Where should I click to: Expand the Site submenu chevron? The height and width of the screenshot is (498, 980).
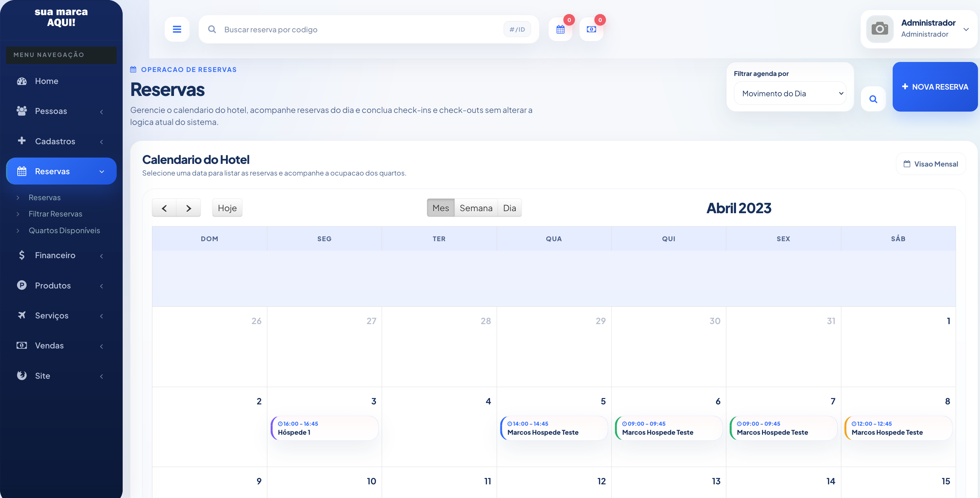click(x=102, y=376)
